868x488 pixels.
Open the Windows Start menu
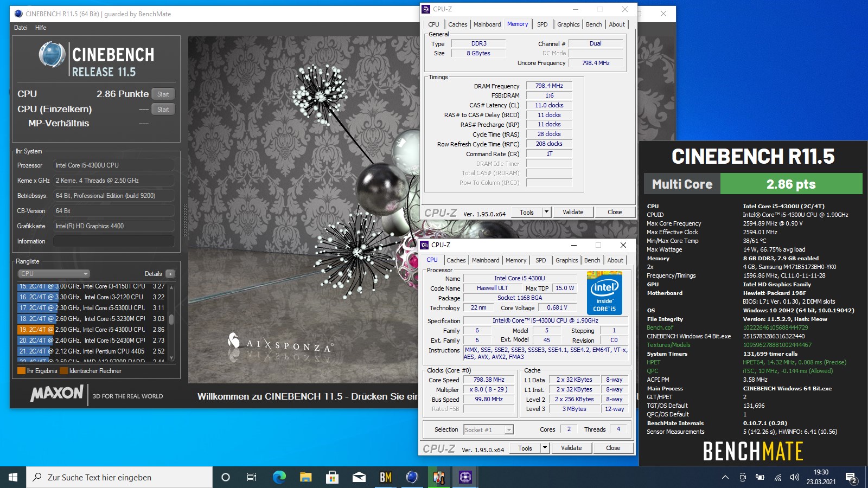pyautogui.click(x=13, y=477)
